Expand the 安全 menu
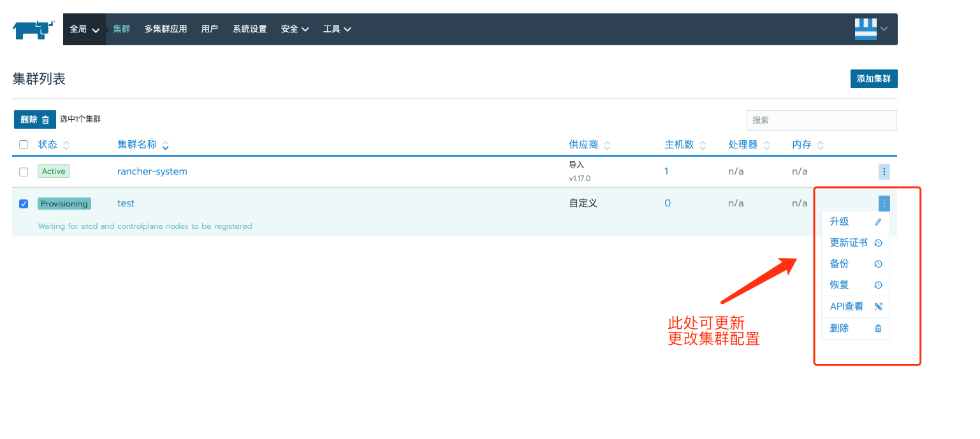 (294, 29)
